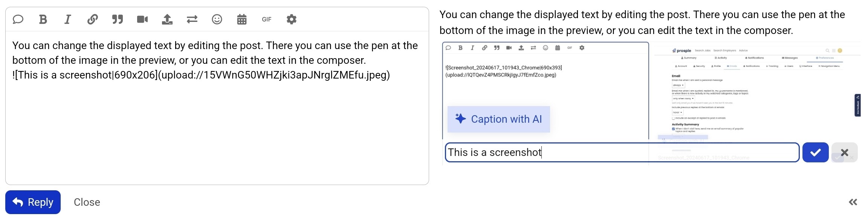This screenshot has width=868, height=219.
Task: Click the video camera icon
Action: pyautogui.click(x=142, y=19)
